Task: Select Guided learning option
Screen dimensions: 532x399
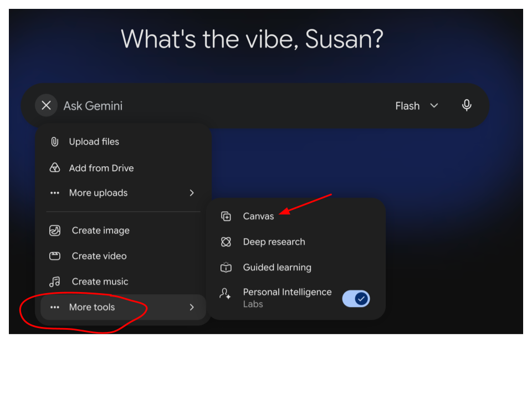Action: 296,267
